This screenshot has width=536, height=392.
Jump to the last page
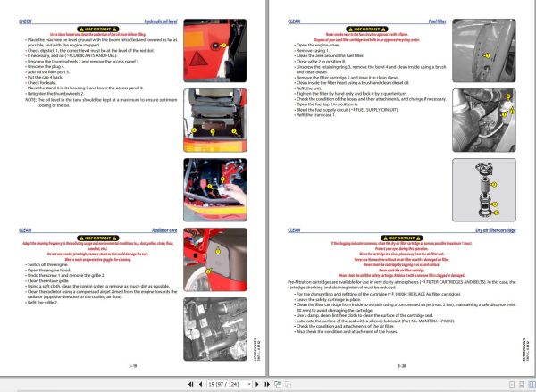click(x=267, y=384)
